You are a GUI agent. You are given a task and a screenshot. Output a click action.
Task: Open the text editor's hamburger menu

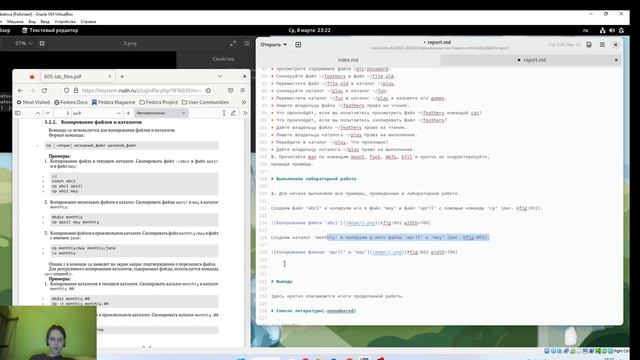tap(602, 44)
